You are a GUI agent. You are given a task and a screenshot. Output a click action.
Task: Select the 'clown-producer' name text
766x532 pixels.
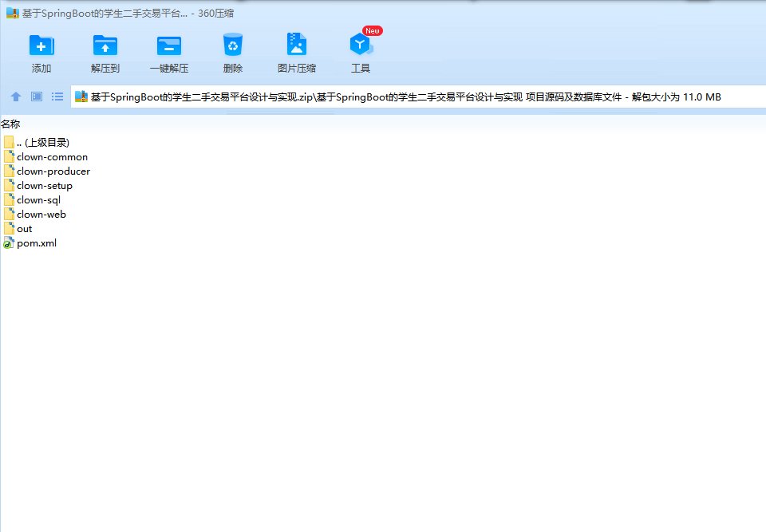coord(53,171)
